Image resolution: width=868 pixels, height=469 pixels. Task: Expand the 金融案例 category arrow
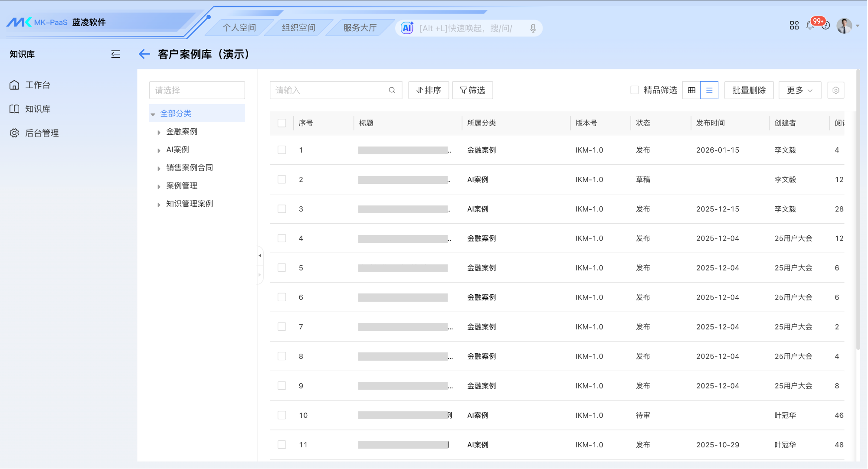point(159,132)
